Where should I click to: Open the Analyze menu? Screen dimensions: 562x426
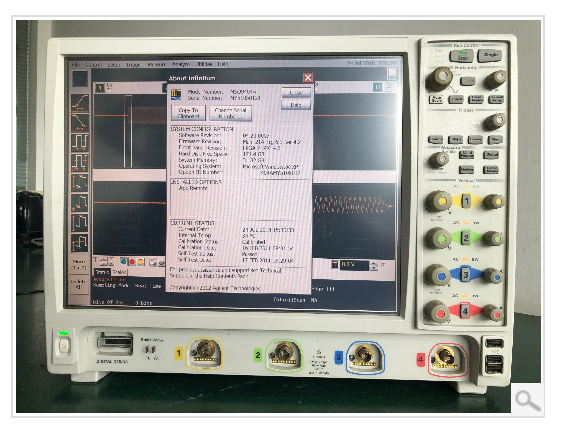coord(181,64)
